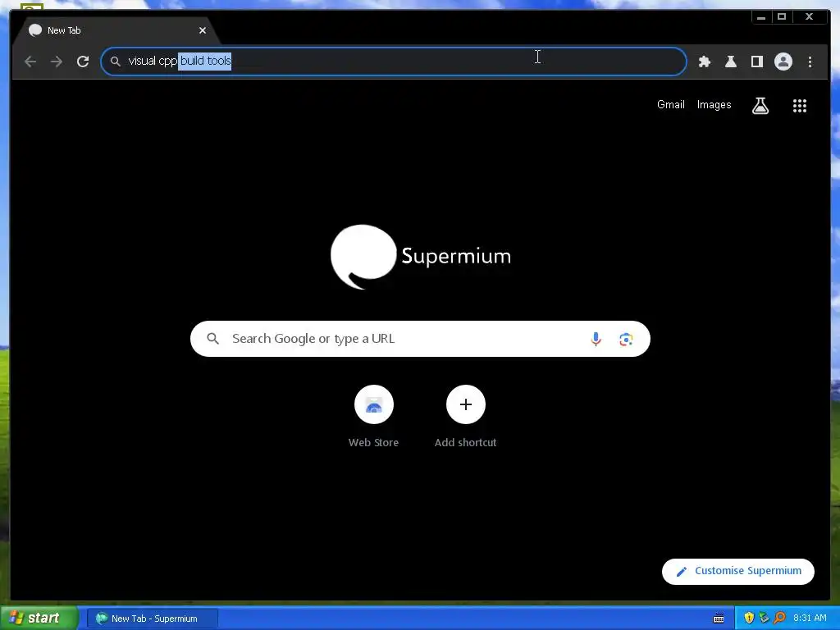Open the Extensions puzzle icon
This screenshot has width=840, height=630.
click(705, 62)
